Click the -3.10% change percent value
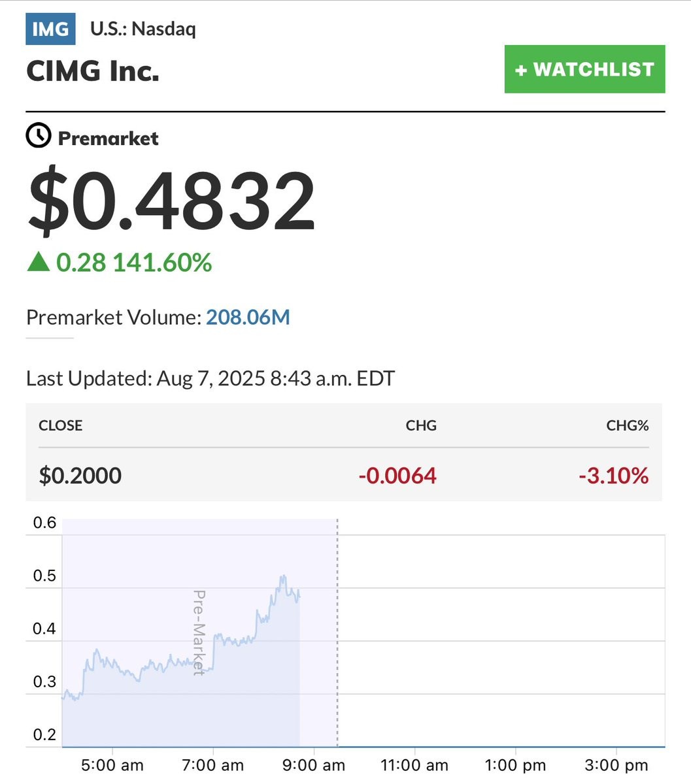The width and height of the screenshot is (691, 784). 614,475
